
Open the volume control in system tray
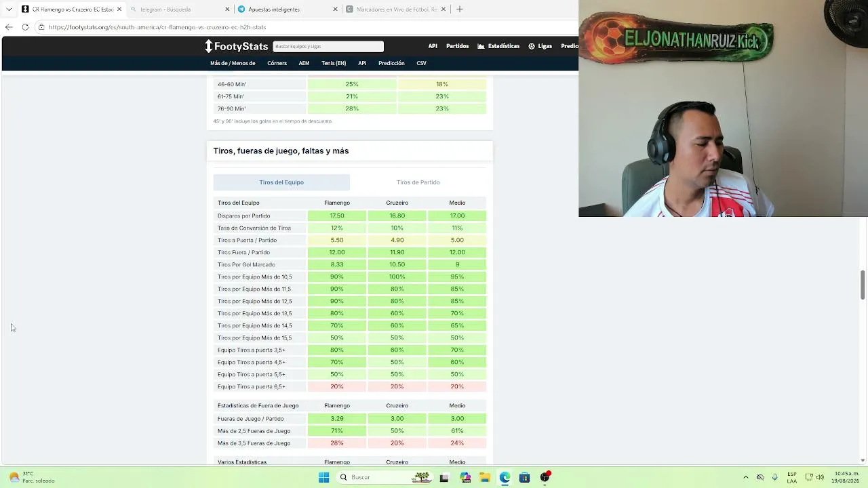[820, 477]
